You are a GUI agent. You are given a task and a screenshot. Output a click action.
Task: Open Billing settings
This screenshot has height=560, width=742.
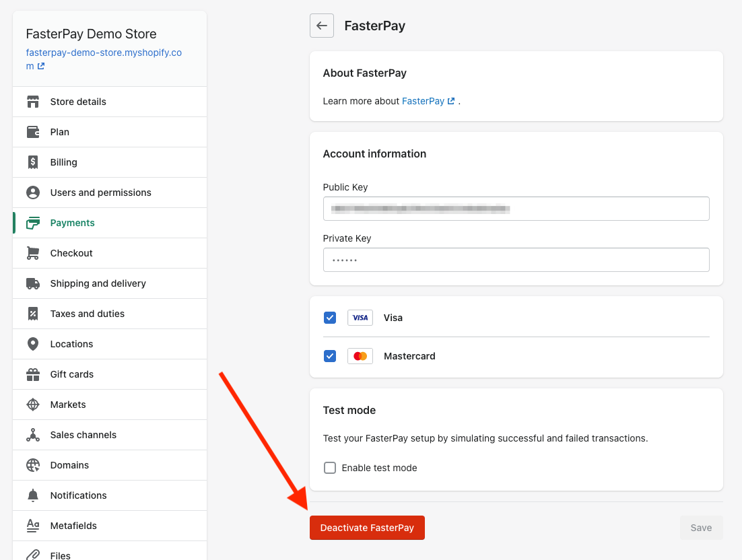coord(110,162)
